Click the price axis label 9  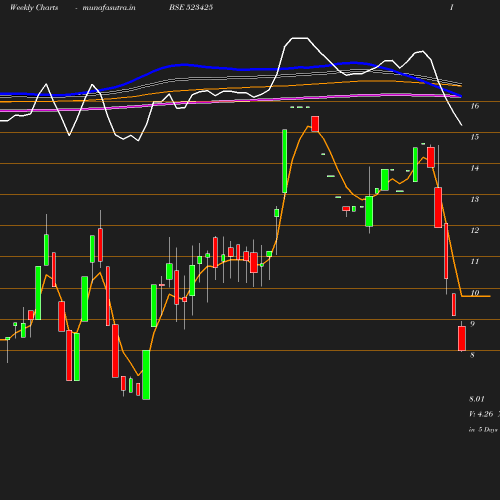point(472,324)
